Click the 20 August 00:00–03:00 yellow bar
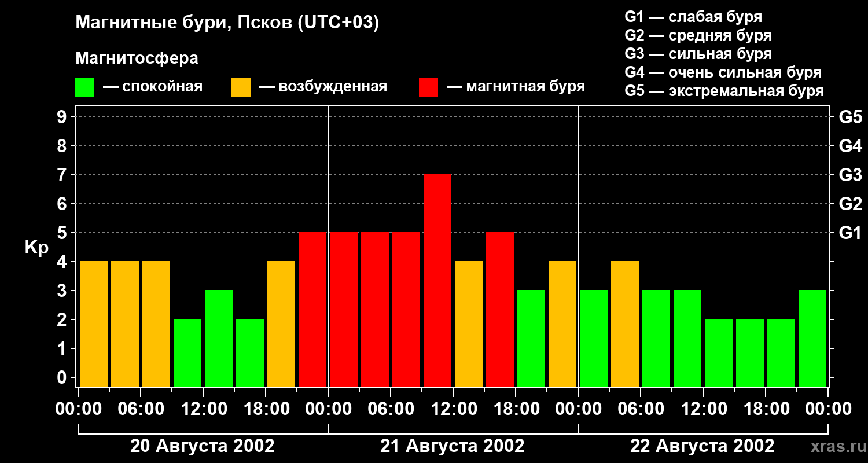The image size is (868, 463). [94, 324]
